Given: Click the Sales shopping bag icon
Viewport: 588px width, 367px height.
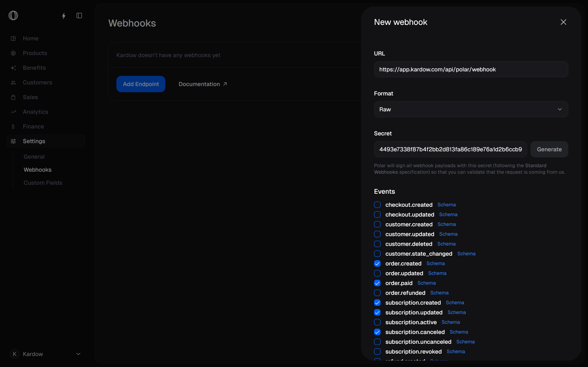Looking at the screenshot, I should coord(13,97).
